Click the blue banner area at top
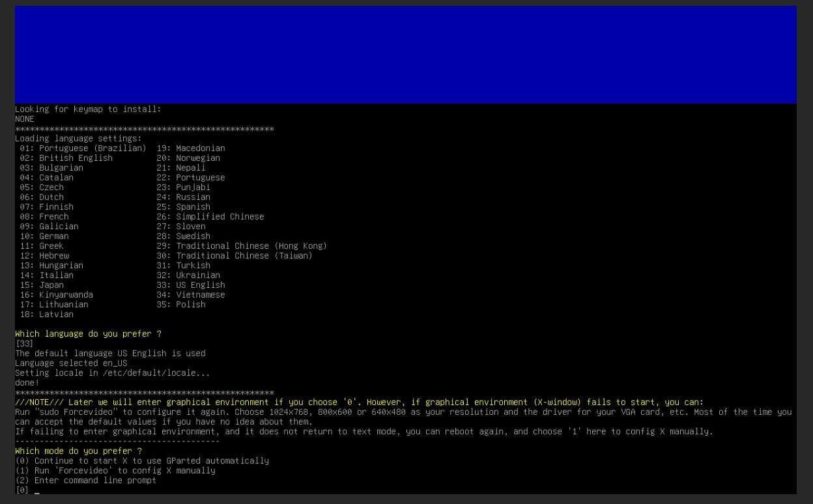 point(405,55)
